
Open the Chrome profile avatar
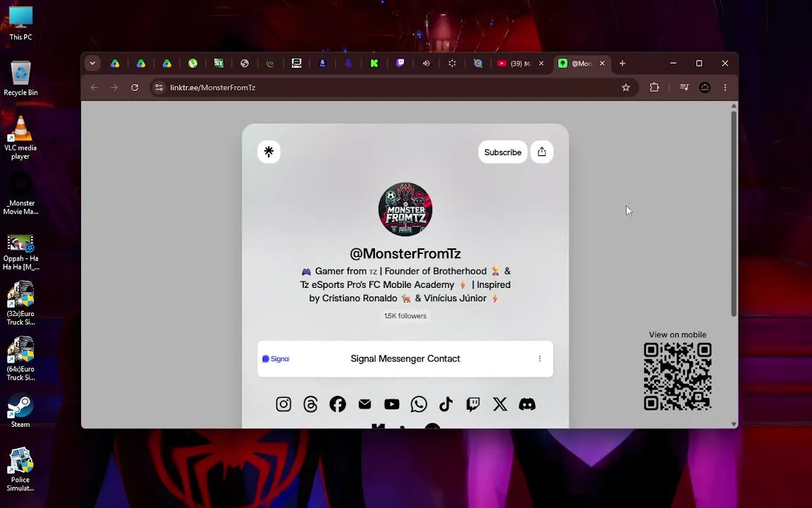[705, 87]
